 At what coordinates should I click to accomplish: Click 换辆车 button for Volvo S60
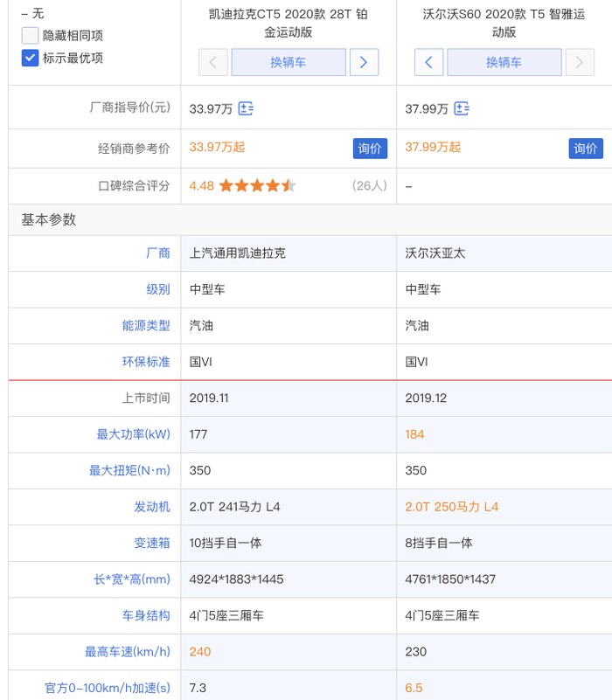coord(504,63)
